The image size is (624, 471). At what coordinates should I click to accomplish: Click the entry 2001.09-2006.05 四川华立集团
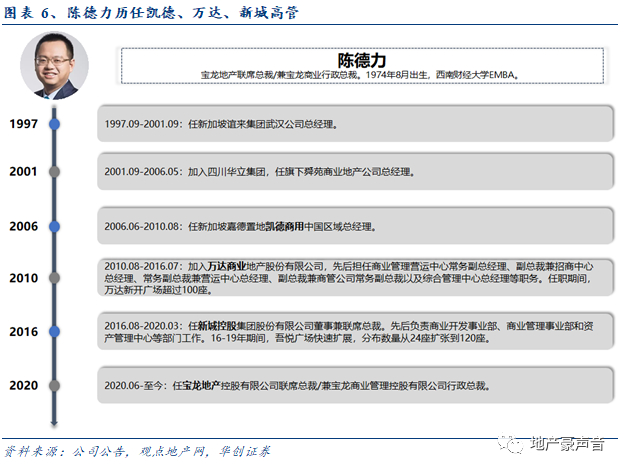(x=355, y=171)
